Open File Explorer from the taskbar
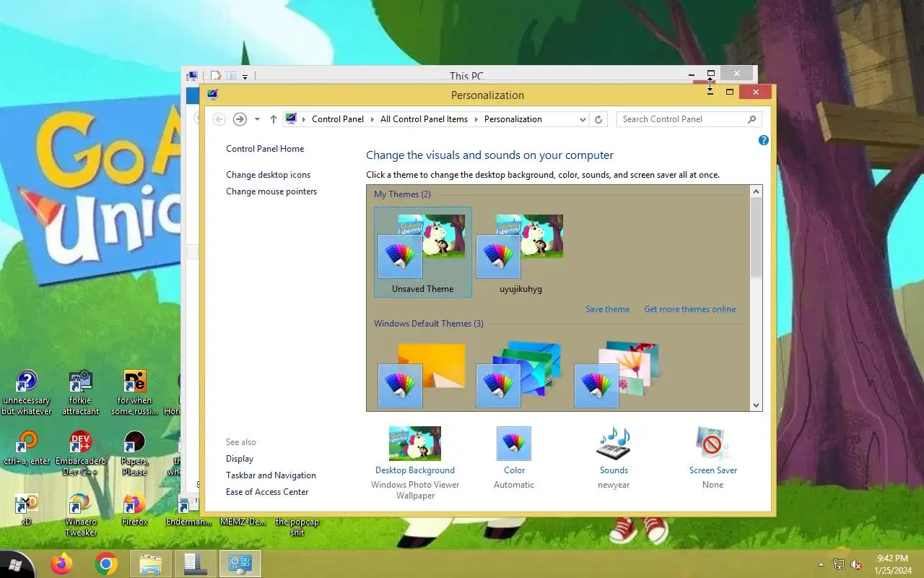Viewport: 924px width, 578px height. 151,564
